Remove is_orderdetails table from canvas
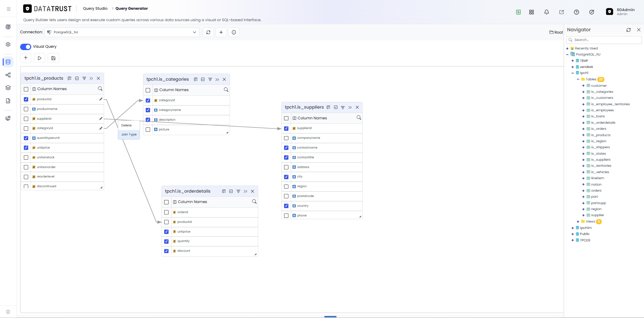 pyautogui.click(x=252, y=191)
